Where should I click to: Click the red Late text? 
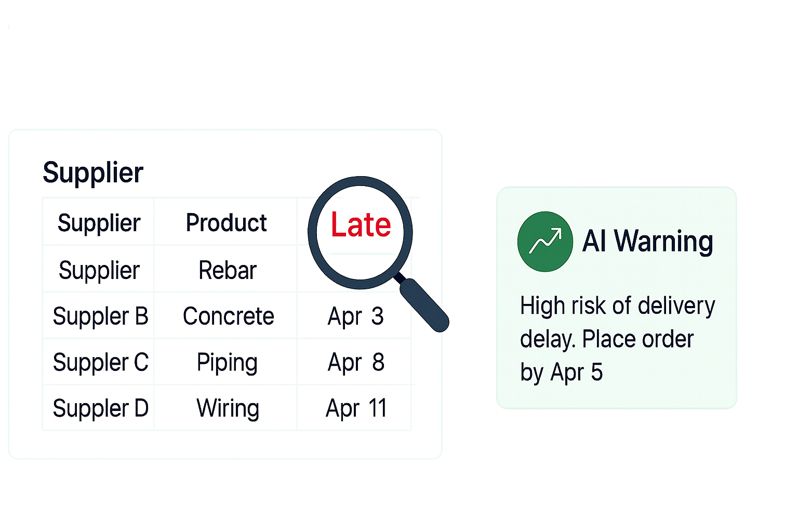(x=361, y=225)
